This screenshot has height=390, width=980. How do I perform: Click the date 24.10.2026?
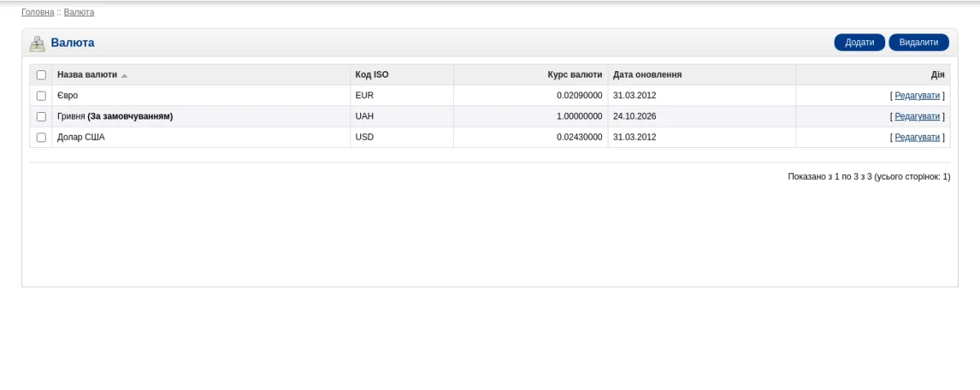coord(635,117)
